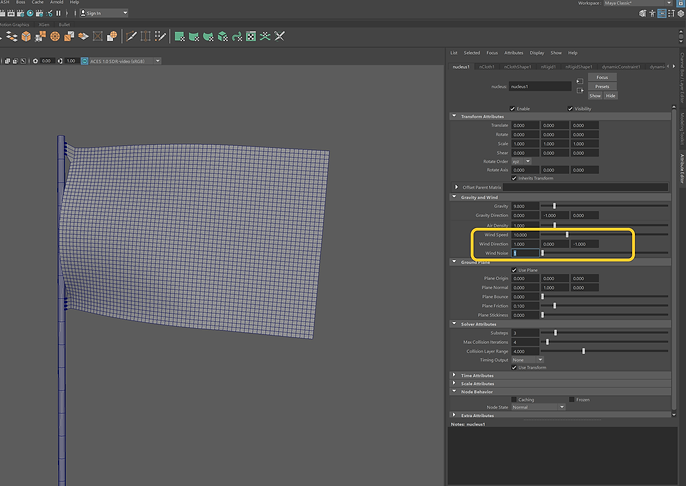Click left arrow to show previous node tabs

coord(668,66)
